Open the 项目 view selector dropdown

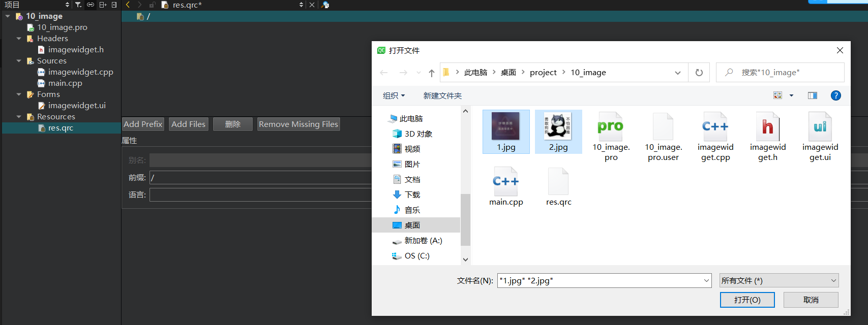tap(67, 5)
